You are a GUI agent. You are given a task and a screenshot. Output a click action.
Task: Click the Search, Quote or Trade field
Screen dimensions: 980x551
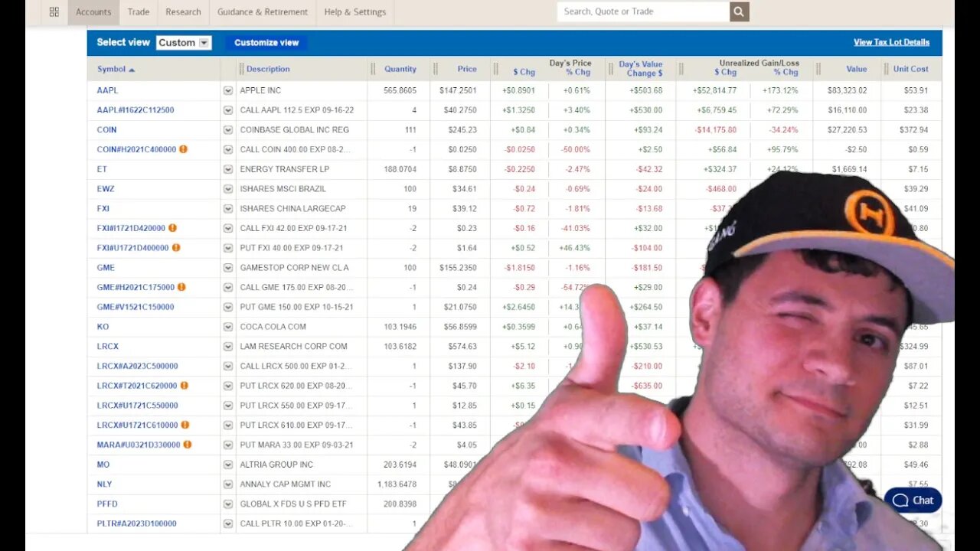pyautogui.click(x=643, y=11)
